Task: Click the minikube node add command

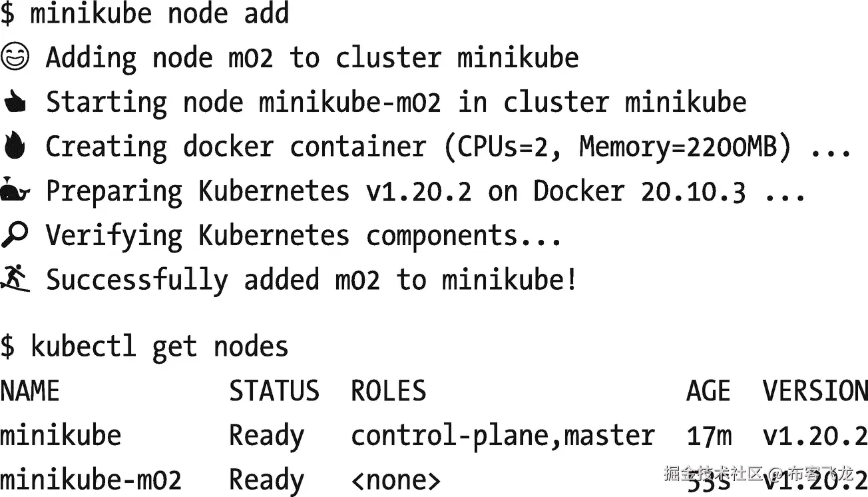Action: click(x=160, y=13)
